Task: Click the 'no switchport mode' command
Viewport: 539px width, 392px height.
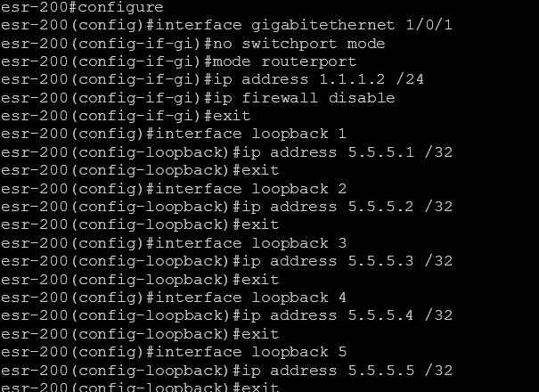Action: (298, 44)
